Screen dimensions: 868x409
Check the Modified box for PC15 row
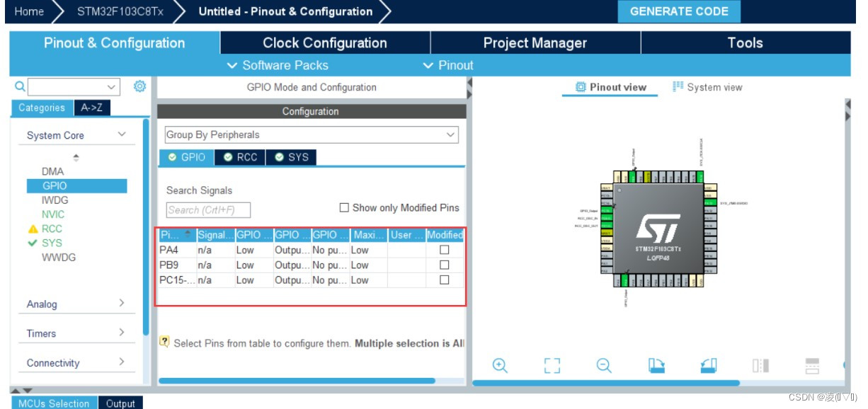click(x=445, y=280)
